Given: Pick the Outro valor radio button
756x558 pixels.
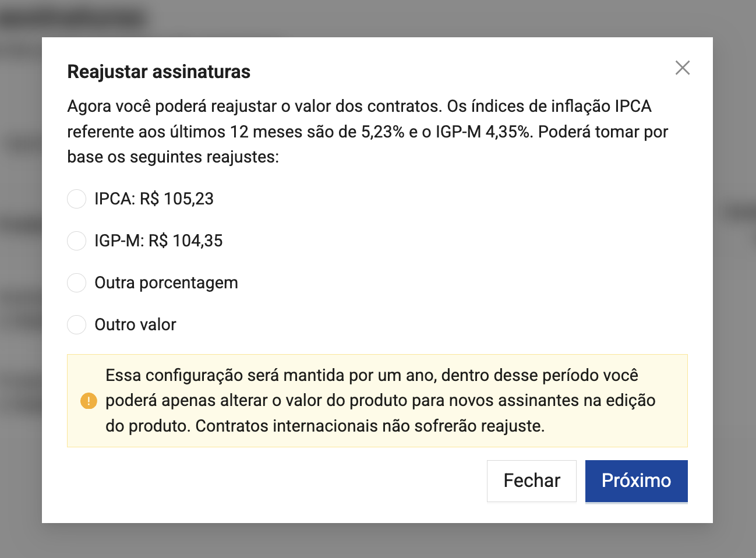Looking at the screenshot, I should 77,325.
